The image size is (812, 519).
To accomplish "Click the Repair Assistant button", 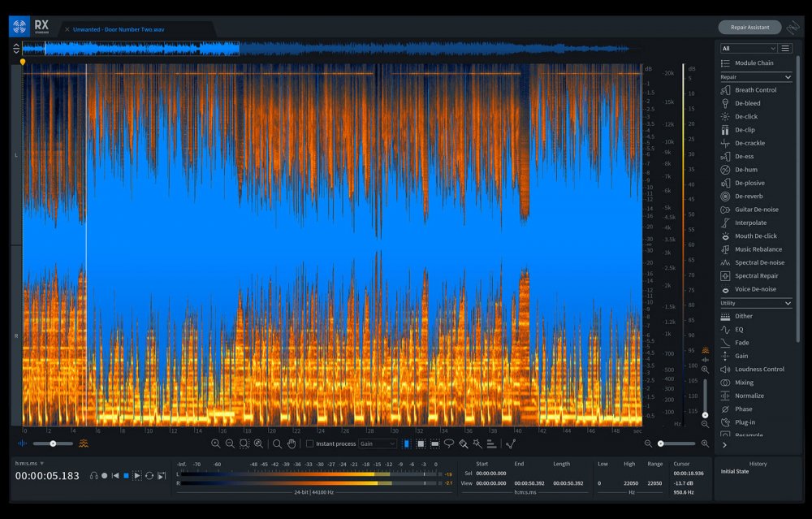I will coord(749,27).
